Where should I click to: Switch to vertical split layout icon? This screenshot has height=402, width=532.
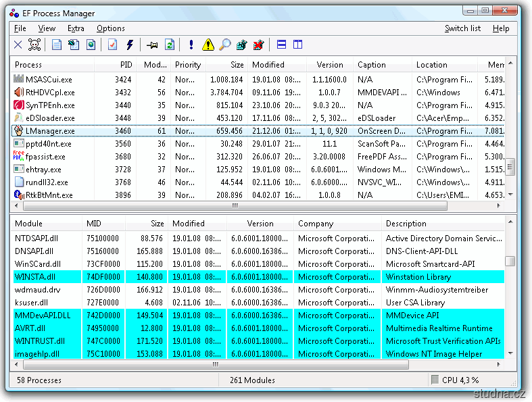click(x=297, y=45)
